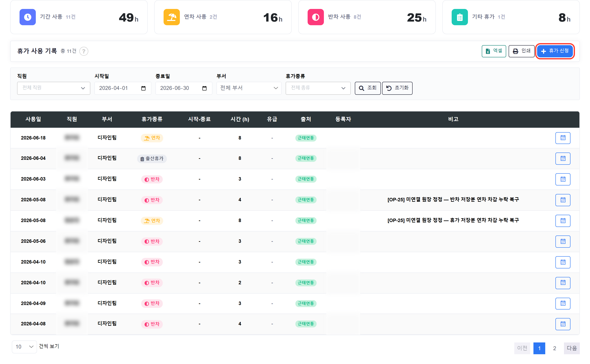The width and height of the screenshot is (590, 364).
Task: Open calendar icon for 2026-06-03 row
Action: click(x=563, y=179)
